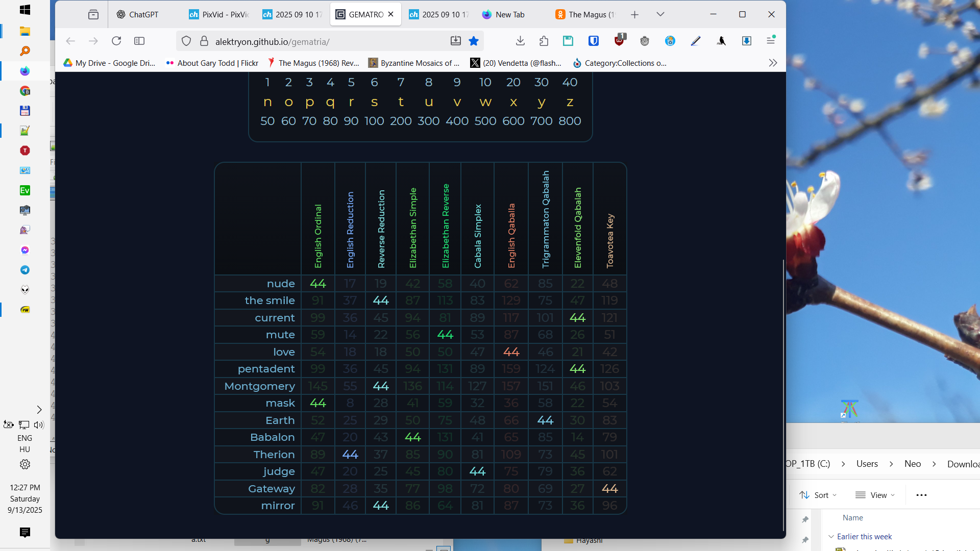This screenshot has width=980, height=551.
Task: Click the highlighted 44 in Gateway row
Action: click(x=609, y=488)
